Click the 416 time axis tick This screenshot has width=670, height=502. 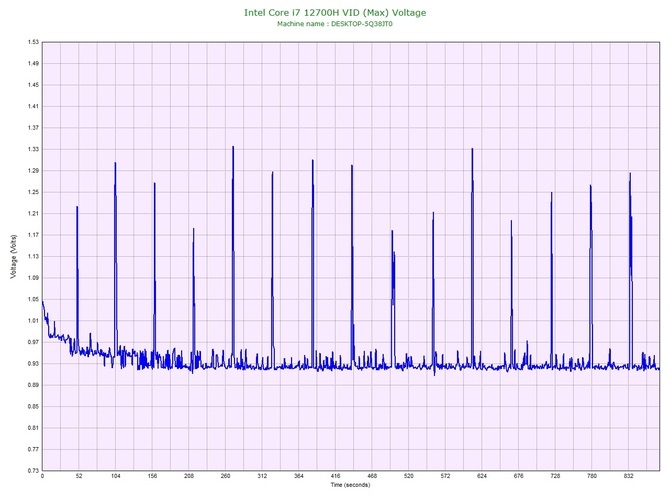click(335, 476)
